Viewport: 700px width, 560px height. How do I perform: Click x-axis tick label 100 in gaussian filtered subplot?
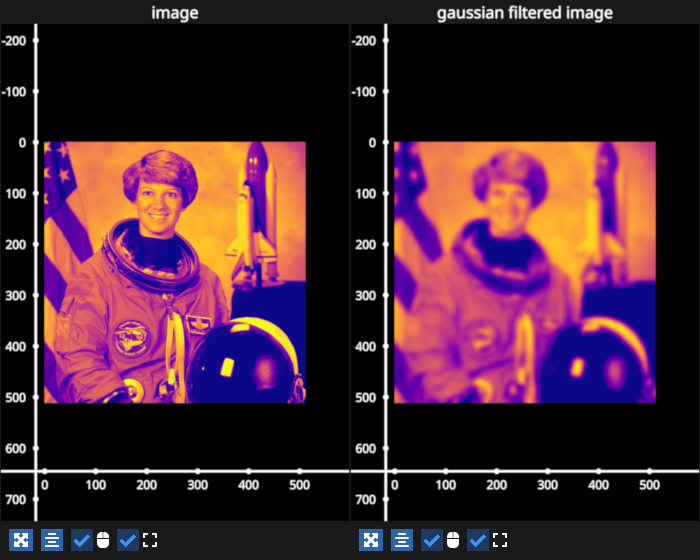[x=446, y=485]
